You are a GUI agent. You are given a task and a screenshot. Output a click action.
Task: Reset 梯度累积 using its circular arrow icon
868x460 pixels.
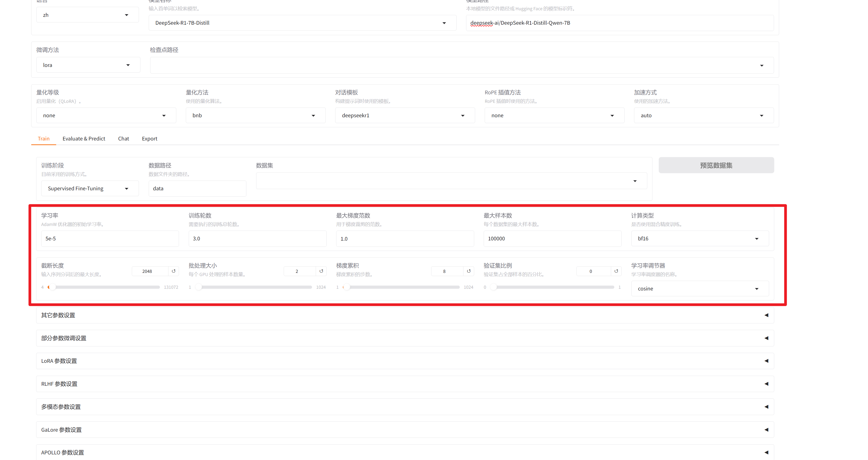(469, 271)
